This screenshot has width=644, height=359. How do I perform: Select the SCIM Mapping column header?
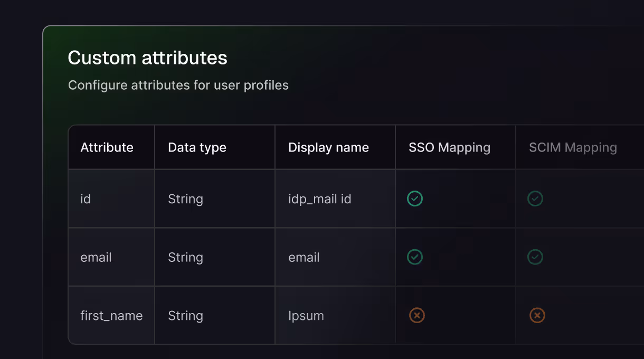pos(573,148)
